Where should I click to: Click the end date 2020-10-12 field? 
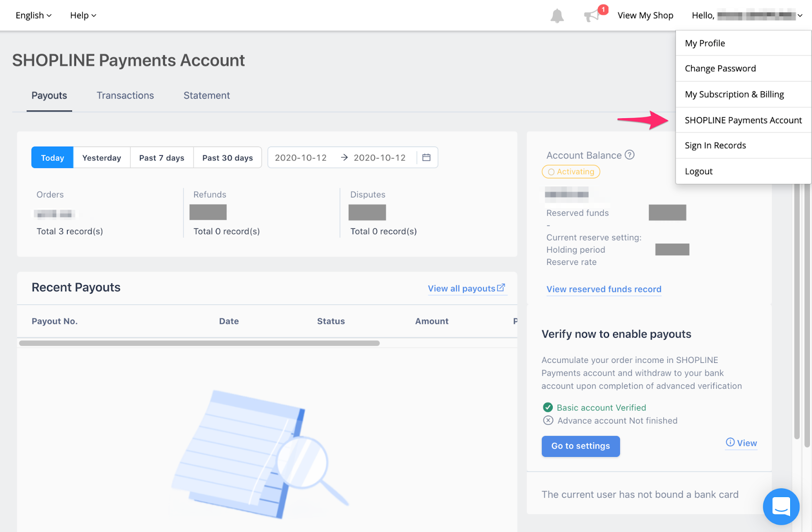pyautogui.click(x=380, y=158)
